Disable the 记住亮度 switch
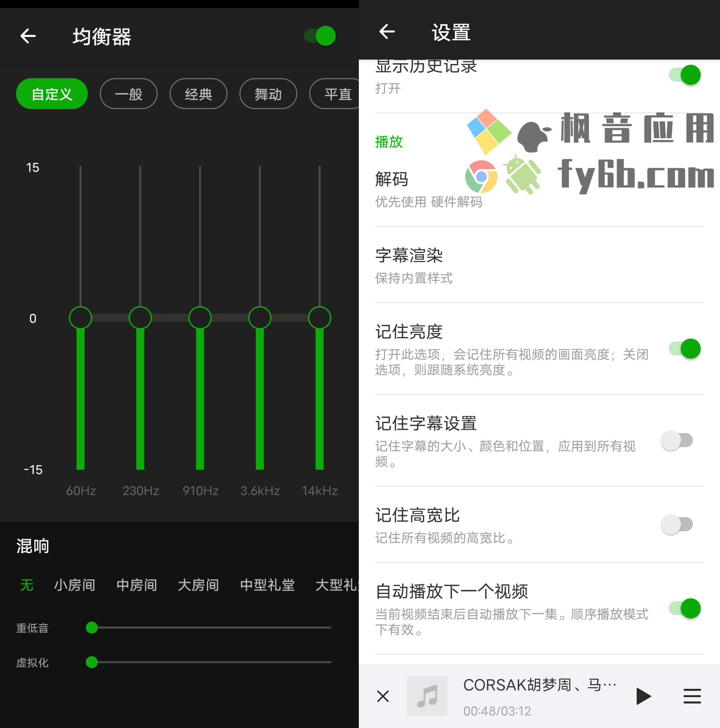The height and width of the screenshot is (728, 720). pos(685,348)
